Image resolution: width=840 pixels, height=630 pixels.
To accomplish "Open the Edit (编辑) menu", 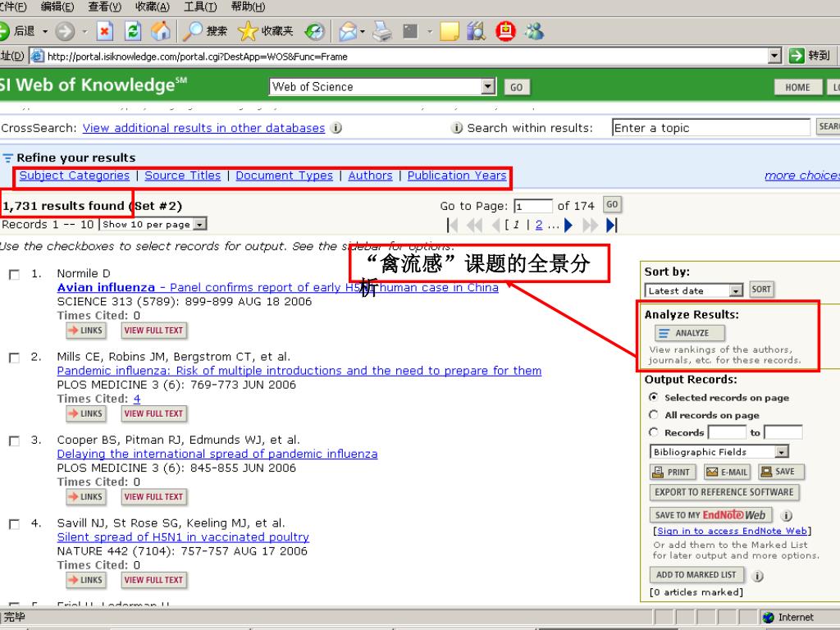I will coord(57,7).
